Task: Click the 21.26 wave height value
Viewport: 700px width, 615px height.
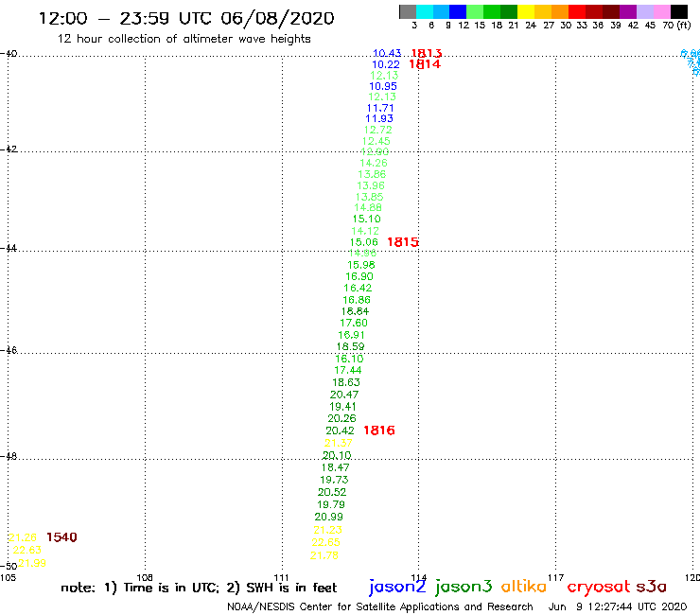Action: click(23, 537)
